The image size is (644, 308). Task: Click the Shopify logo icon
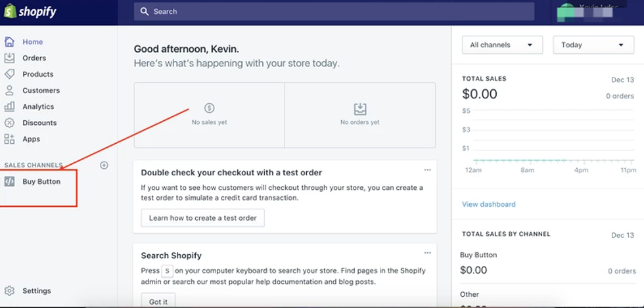(10, 11)
